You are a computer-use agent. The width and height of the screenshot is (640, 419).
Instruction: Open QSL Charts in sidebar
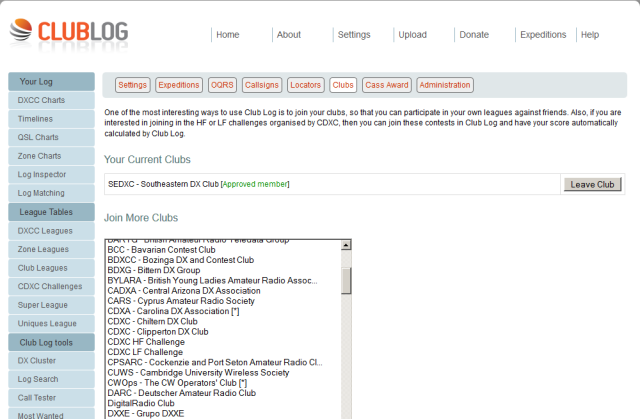point(51,137)
